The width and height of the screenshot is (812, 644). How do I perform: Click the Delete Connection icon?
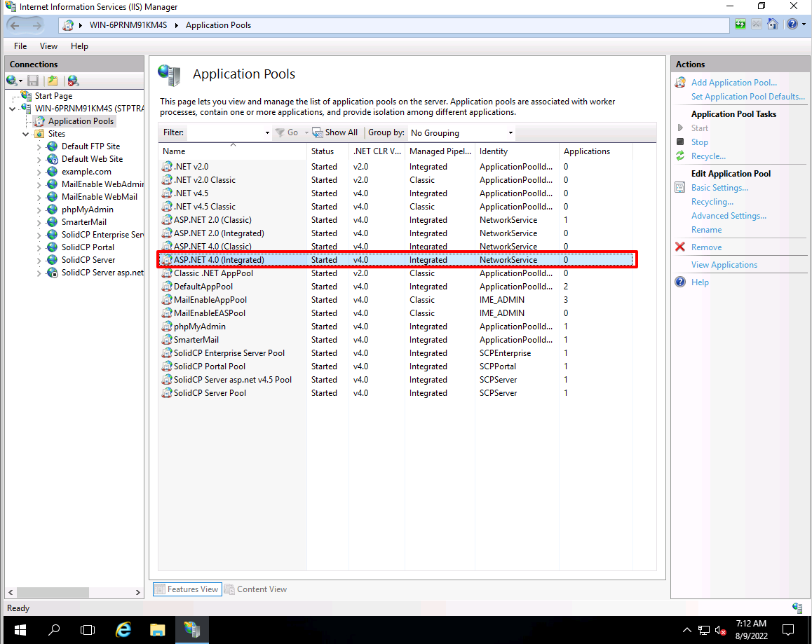pyautogui.click(x=73, y=81)
